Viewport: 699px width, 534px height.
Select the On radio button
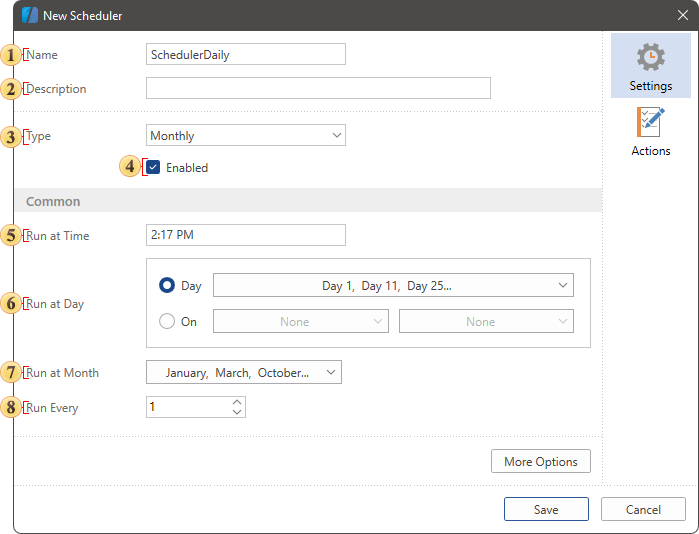(x=168, y=322)
